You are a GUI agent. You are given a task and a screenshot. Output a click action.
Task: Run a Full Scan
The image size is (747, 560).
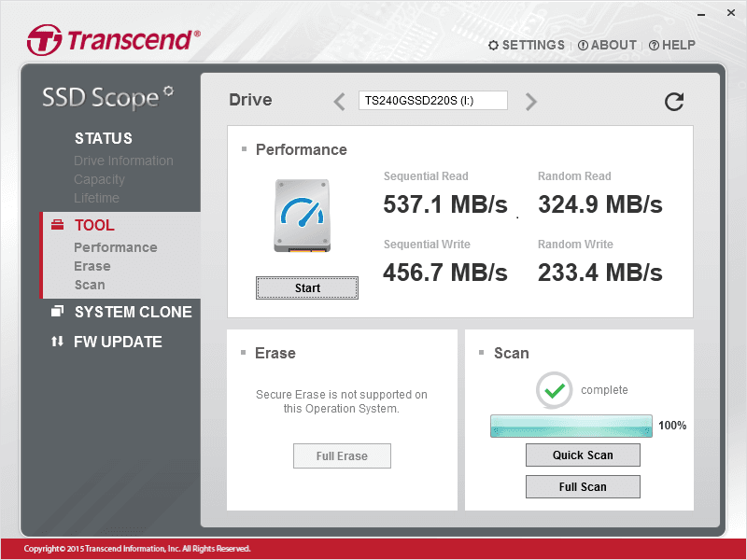583,486
